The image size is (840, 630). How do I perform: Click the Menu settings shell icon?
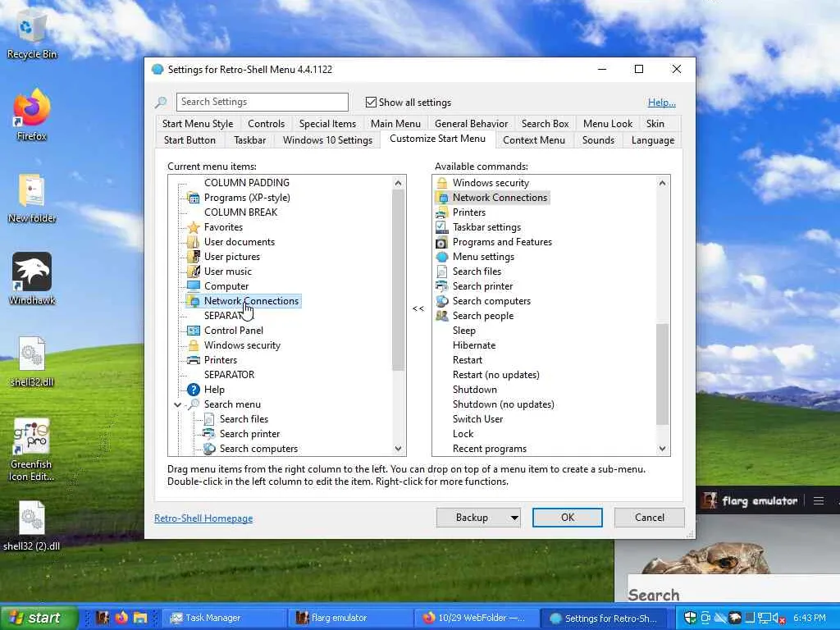(x=442, y=257)
